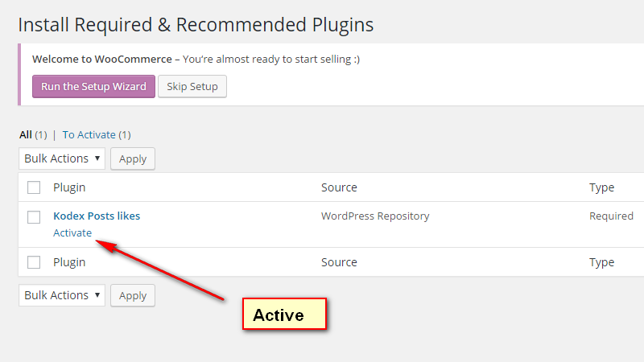Tick the select-all checkbox in table header
The width and height of the screenshot is (644, 362).
(x=34, y=187)
